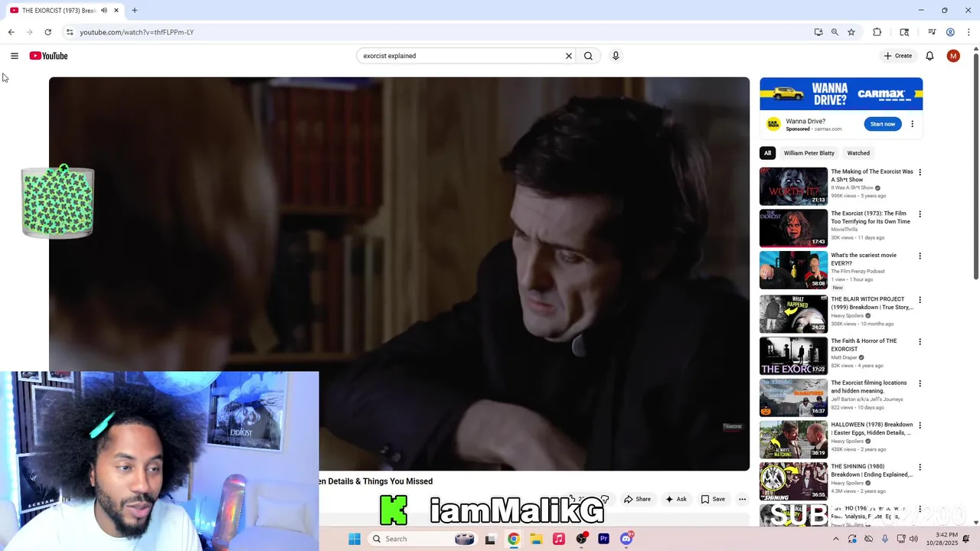Open more actions ellipsis under the video

tap(742, 499)
